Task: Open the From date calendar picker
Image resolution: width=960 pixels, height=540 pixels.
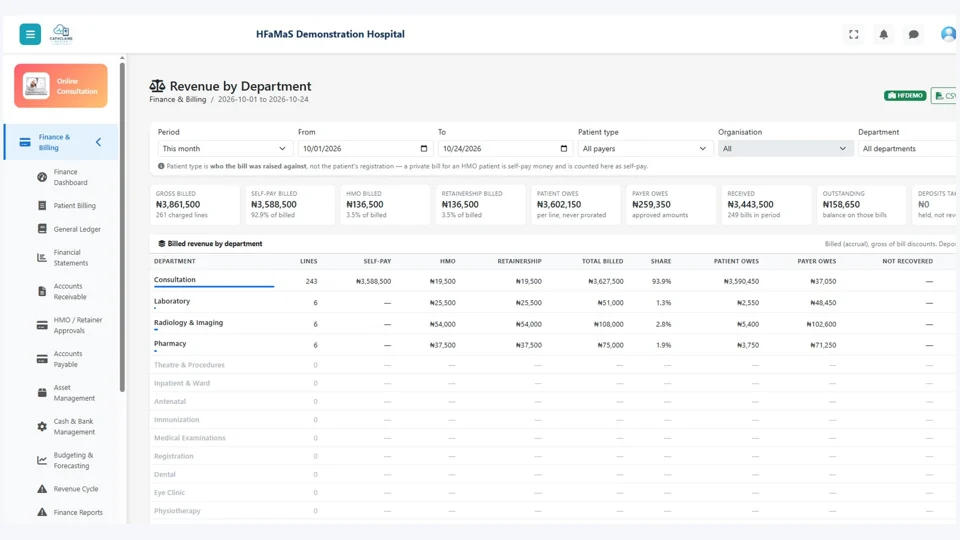Action: tap(424, 149)
